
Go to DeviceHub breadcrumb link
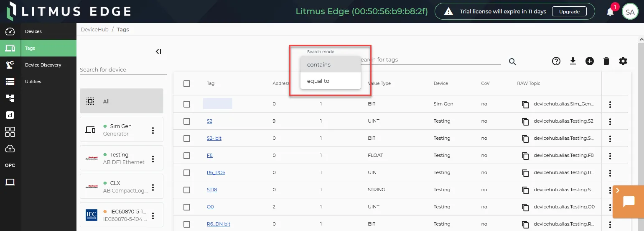coord(94,29)
